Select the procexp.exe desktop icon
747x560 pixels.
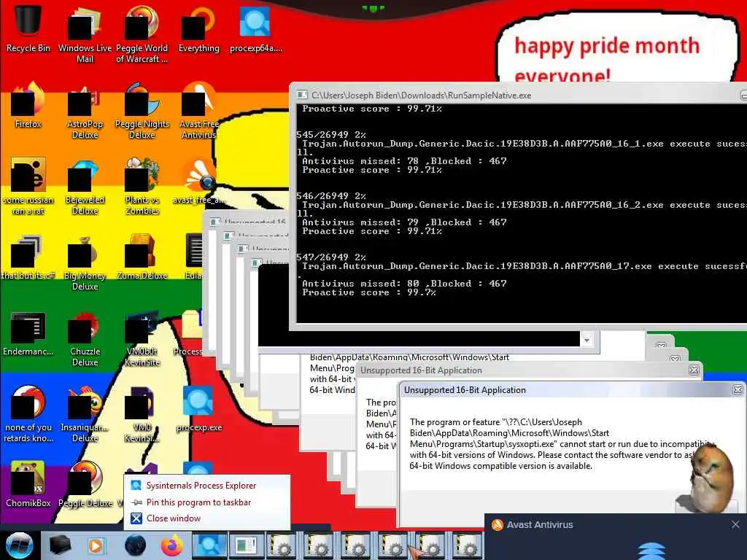pos(198,408)
